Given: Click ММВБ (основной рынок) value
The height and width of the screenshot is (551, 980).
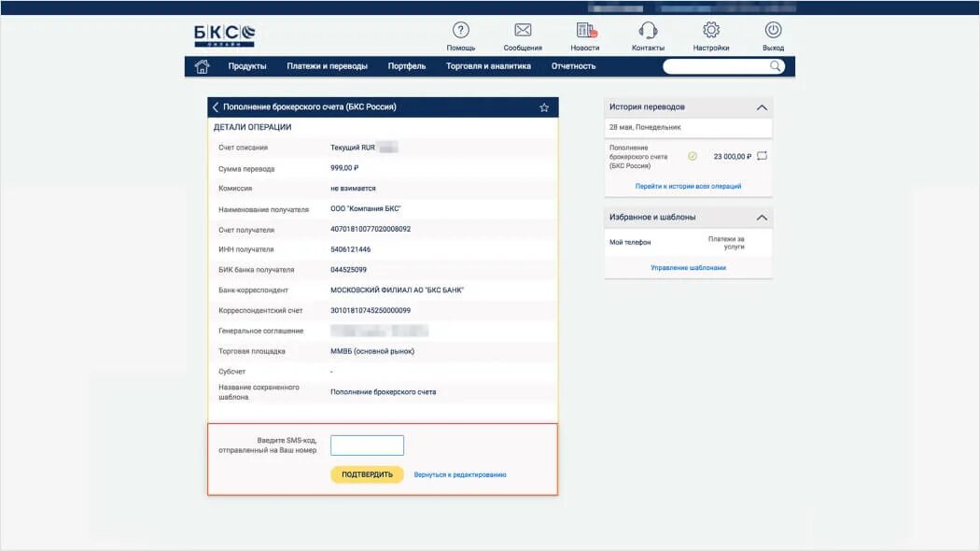Looking at the screenshot, I should pos(371,351).
